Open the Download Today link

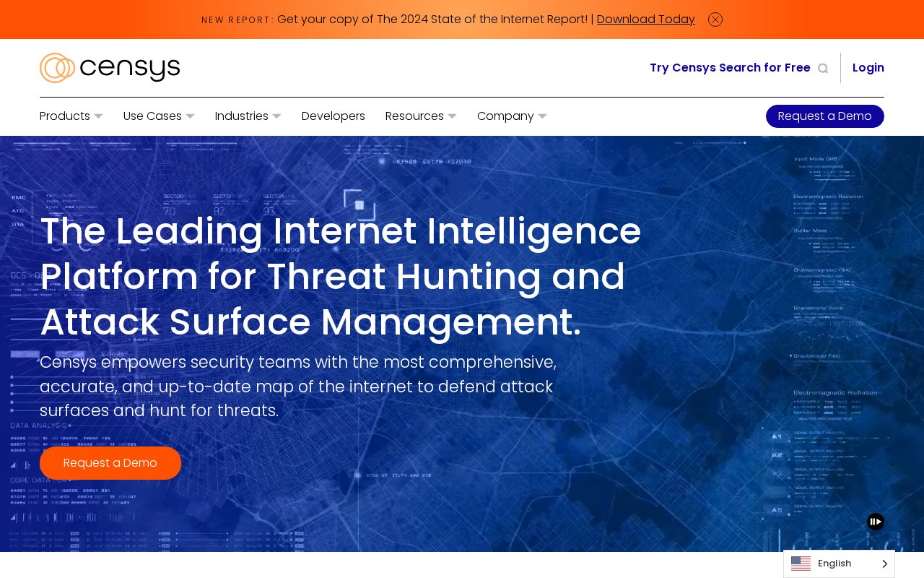(646, 20)
